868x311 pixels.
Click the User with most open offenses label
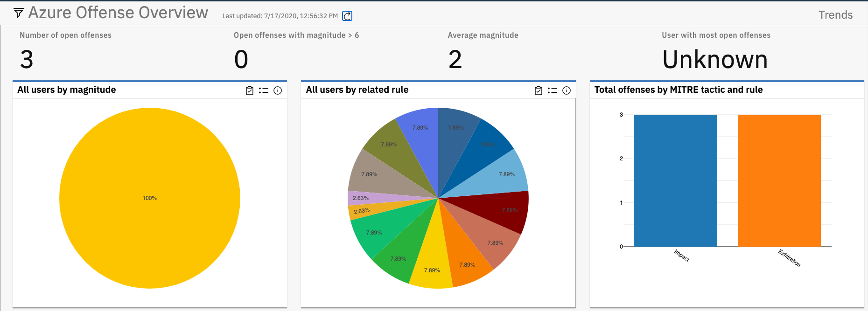pos(716,35)
